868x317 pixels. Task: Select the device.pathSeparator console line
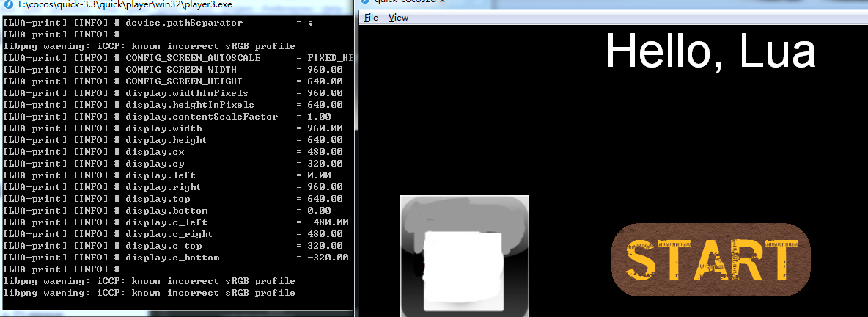point(158,23)
